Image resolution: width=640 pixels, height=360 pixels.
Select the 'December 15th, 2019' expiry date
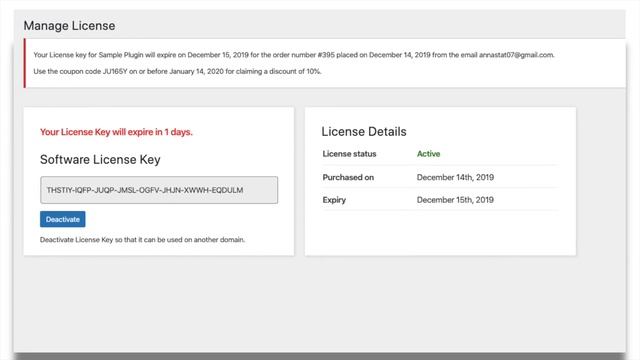[x=455, y=200]
